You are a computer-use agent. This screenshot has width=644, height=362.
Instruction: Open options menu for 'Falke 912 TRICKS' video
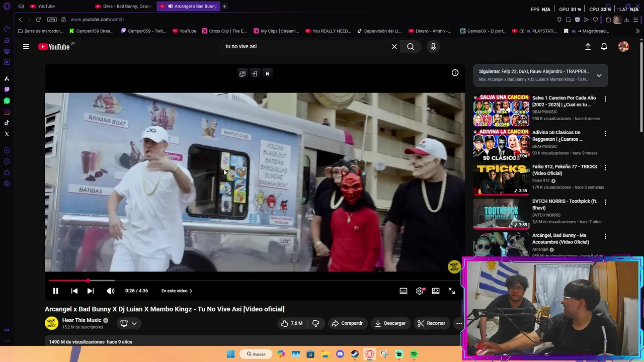pyautogui.click(x=605, y=167)
